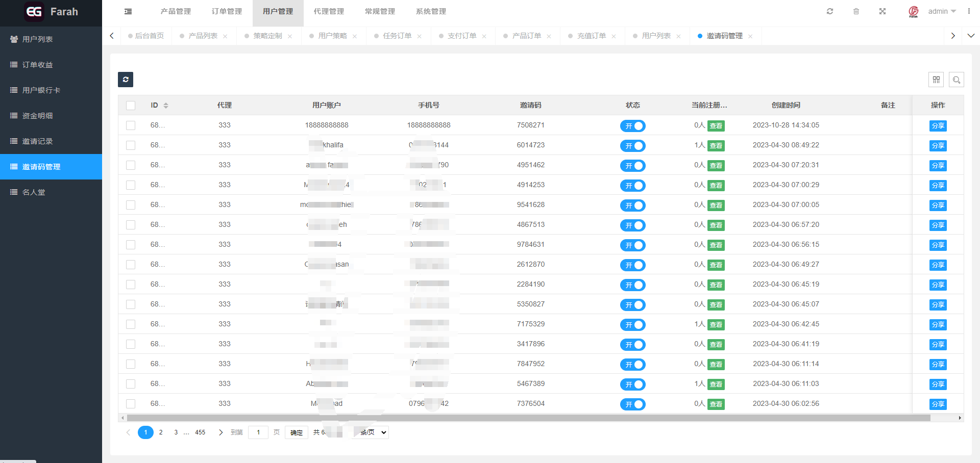980x463 pixels.
Task: Click the dark table reload button
Action: [x=126, y=80]
